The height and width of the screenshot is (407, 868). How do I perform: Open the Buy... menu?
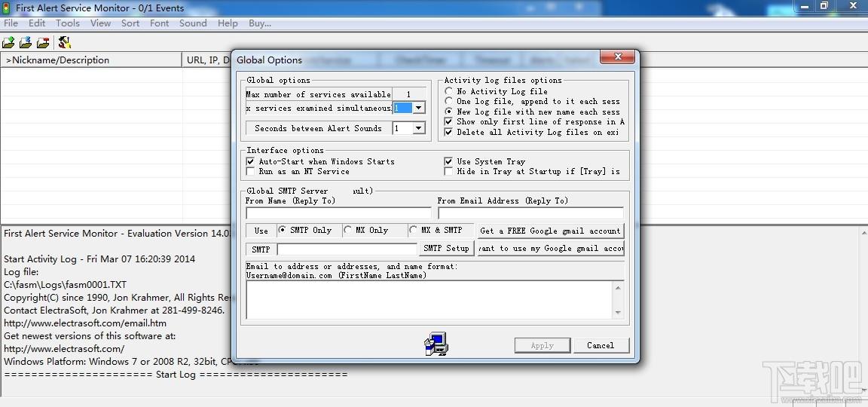pyautogui.click(x=260, y=23)
